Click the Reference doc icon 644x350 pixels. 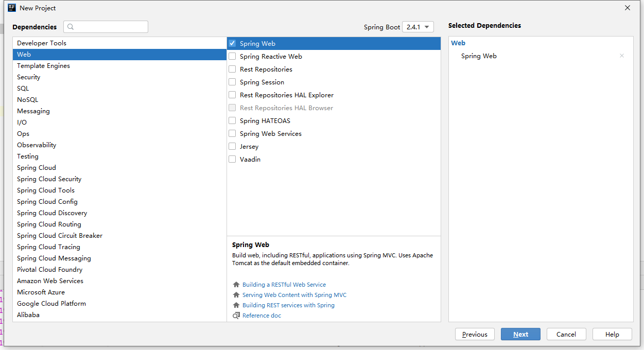point(236,316)
